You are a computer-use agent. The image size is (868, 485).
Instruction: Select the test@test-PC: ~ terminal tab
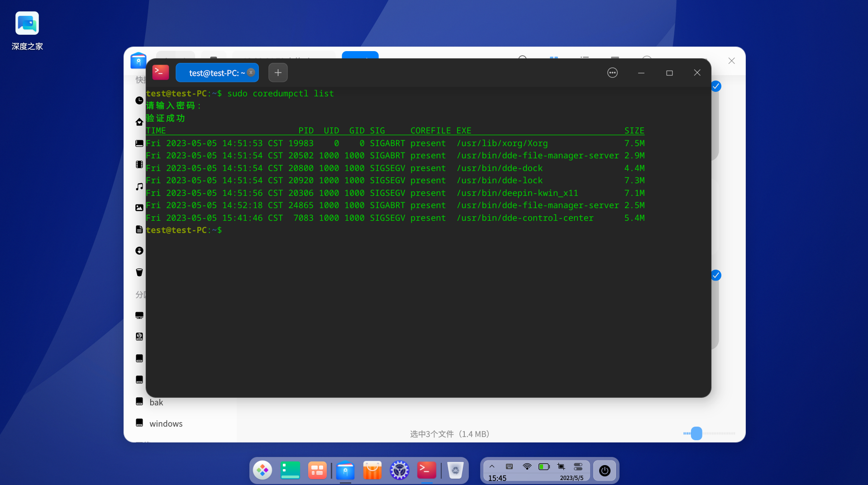tap(217, 73)
